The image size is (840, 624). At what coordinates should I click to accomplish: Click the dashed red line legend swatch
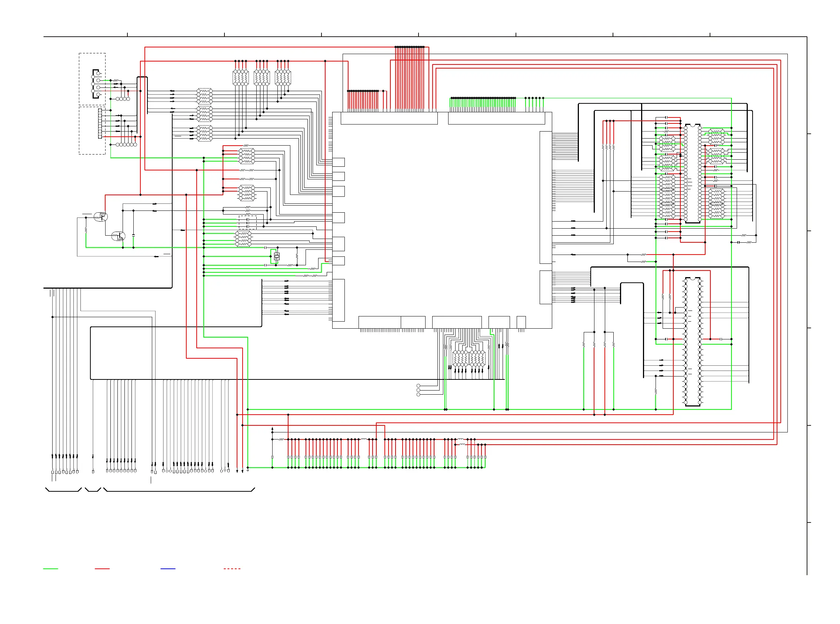click(x=232, y=568)
